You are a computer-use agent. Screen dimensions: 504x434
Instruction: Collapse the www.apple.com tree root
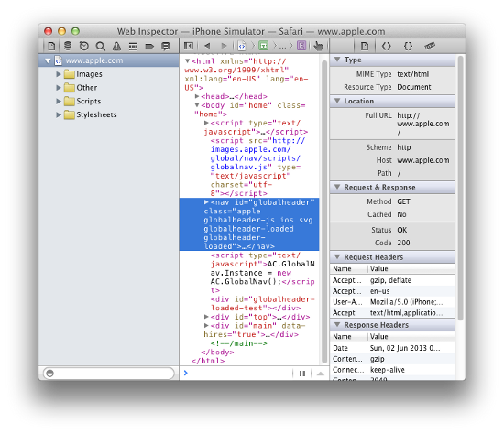48,60
